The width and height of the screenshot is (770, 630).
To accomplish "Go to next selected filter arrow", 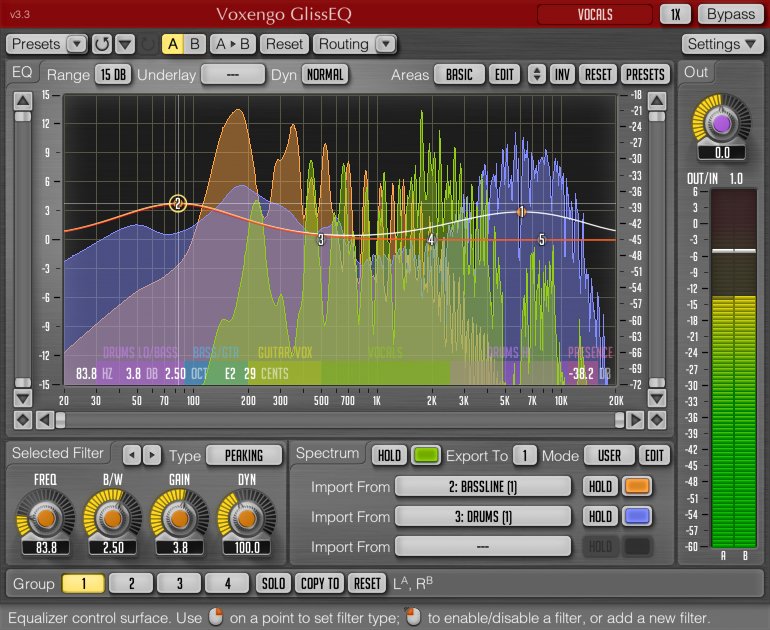I will point(152,455).
